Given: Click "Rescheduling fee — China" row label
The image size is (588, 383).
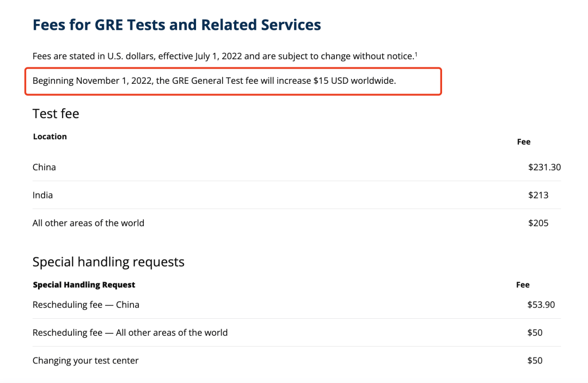Looking at the screenshot, I should click(86, 305).
